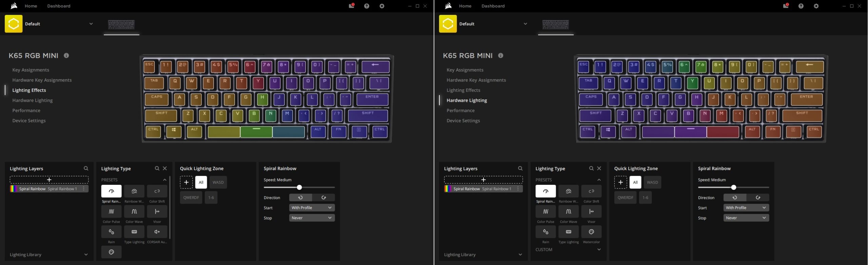868x265 pixels.
Task: Add new quick lighting zone in left window
Action: (x=186, y=182)
